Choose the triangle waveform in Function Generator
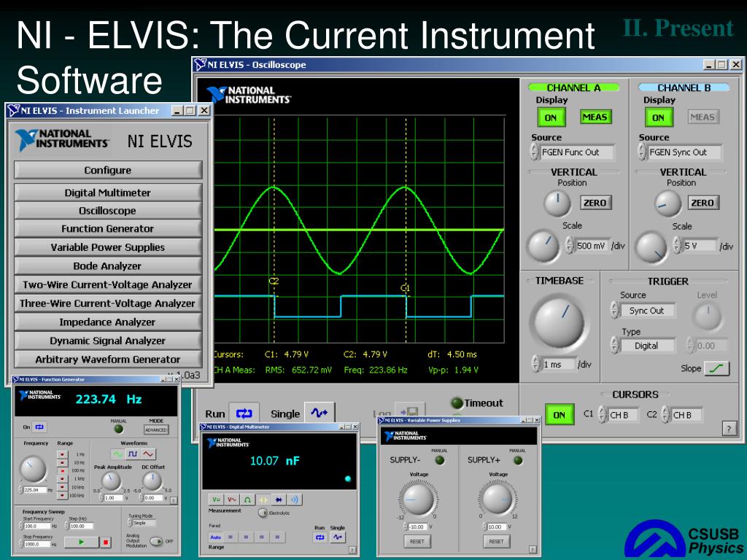 pos(149,454)
